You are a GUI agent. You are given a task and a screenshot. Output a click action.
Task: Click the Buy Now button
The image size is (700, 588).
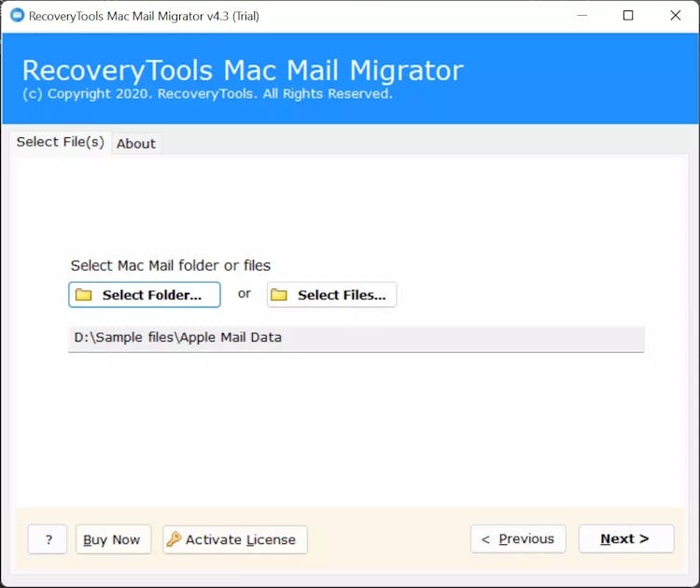[112, 539]
